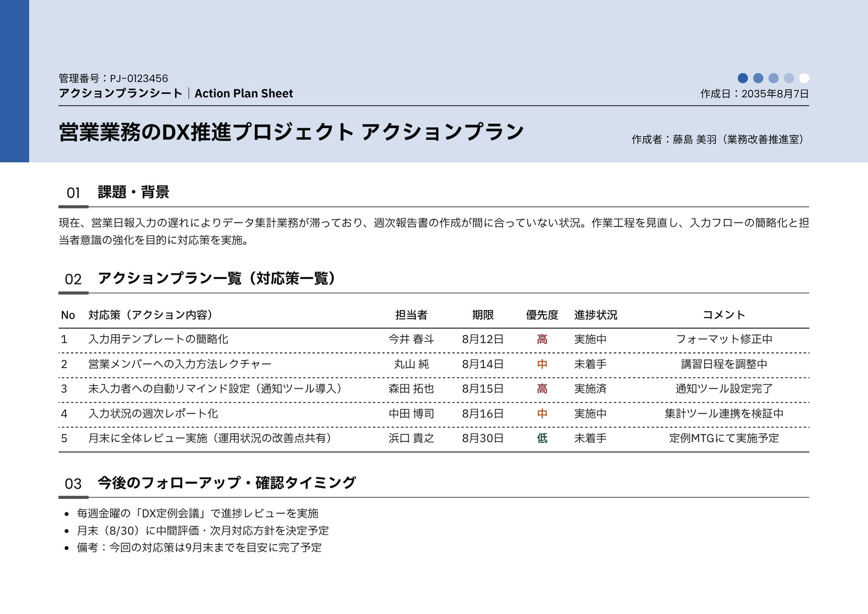The image size is (868, 614).
Task: Click the 作成日 2035年8月7日 field
Action: pyautogui.click(x=755, y=94)
